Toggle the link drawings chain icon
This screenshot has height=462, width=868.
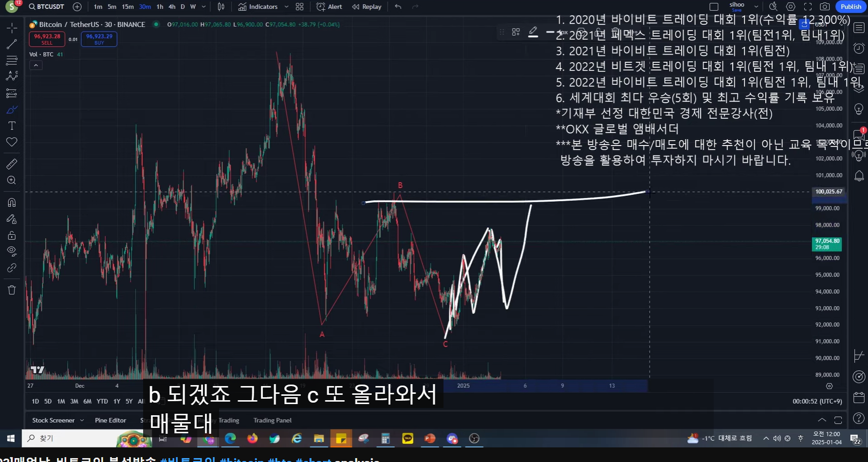12,268
